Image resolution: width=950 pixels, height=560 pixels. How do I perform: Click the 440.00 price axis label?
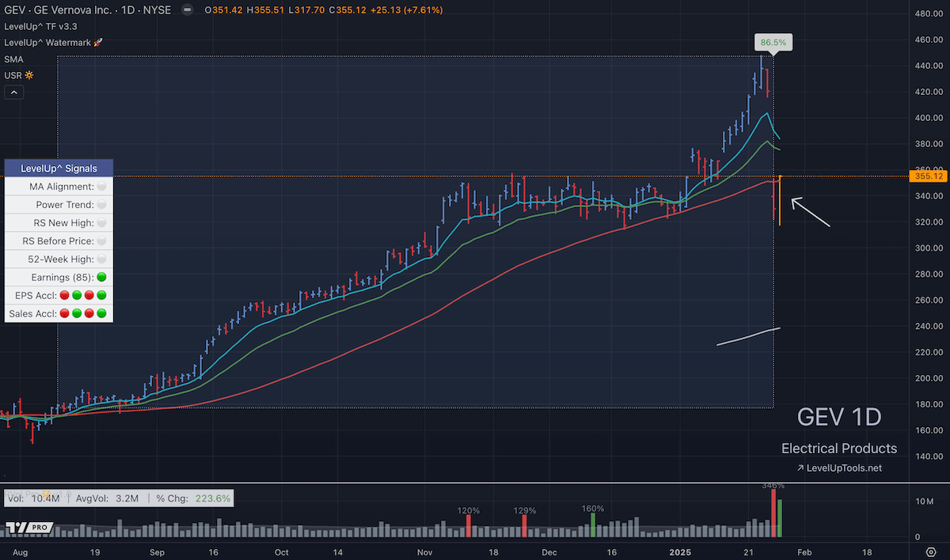[x=928, y=66]
